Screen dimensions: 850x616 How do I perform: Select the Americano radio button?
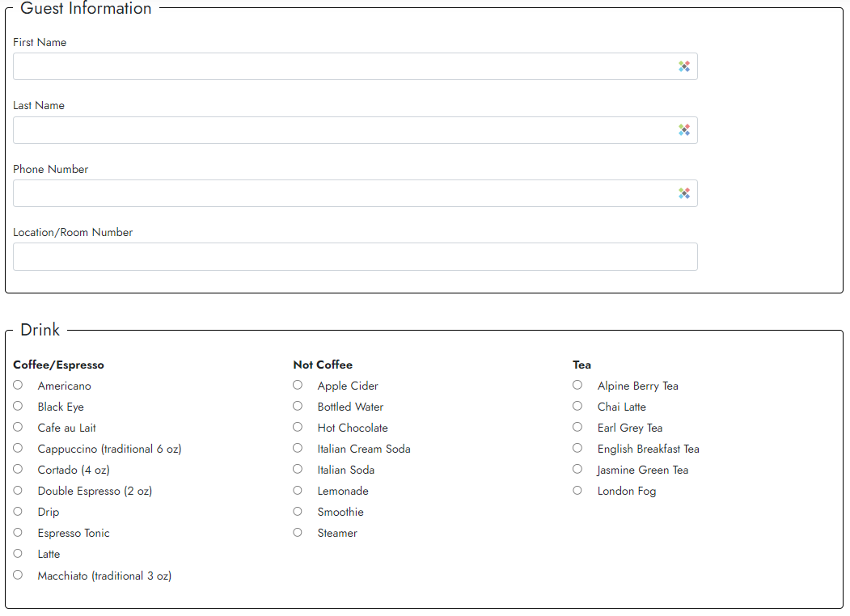pyautogui.click(x=18, y=385)
